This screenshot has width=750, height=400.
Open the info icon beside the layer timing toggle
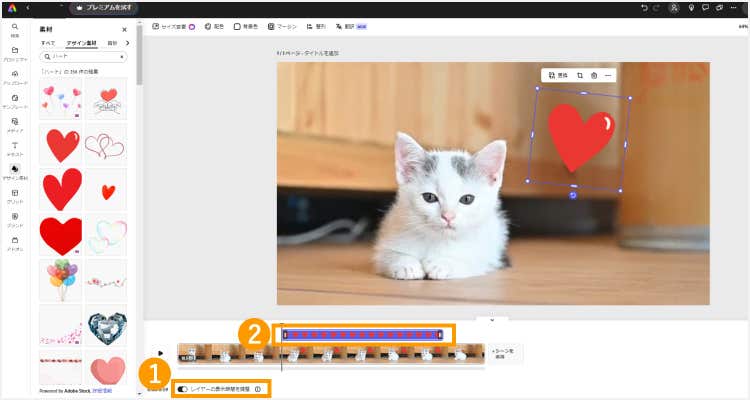[258, 389]
